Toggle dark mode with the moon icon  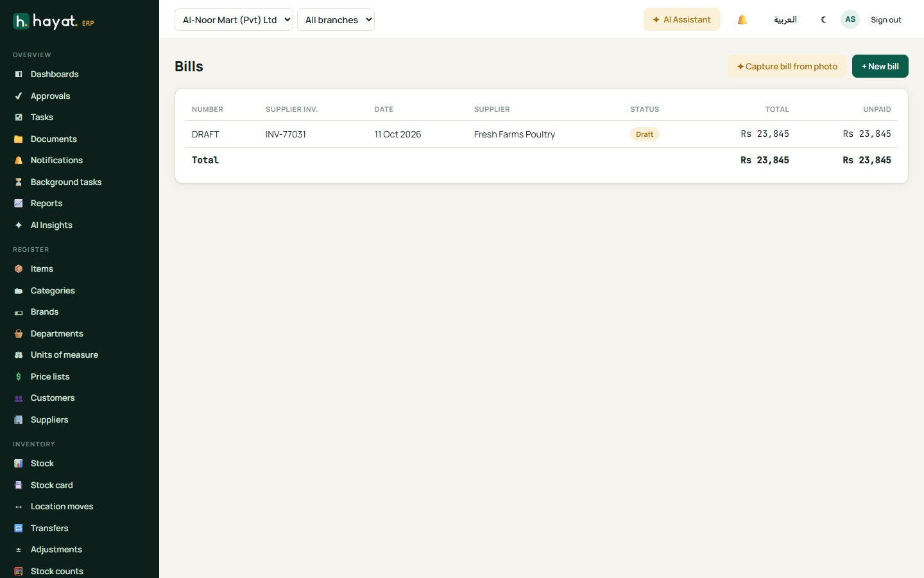[x=824, y=20]
